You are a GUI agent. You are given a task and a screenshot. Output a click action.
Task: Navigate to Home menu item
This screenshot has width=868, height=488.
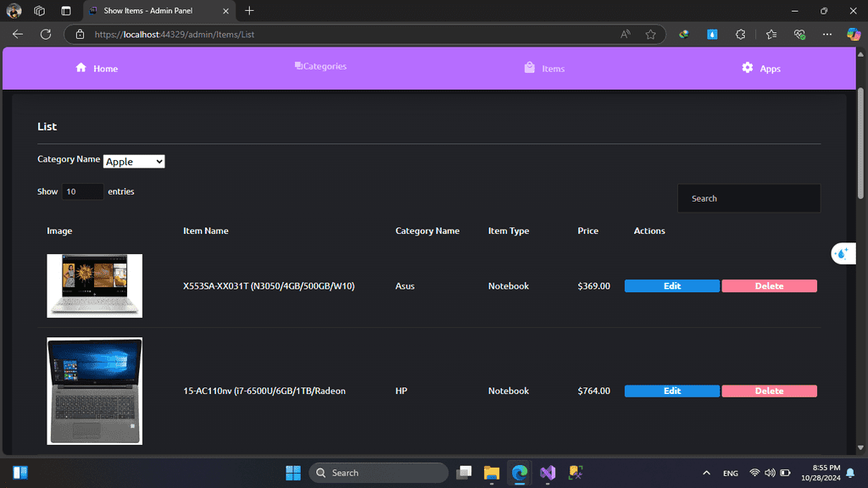97,68
